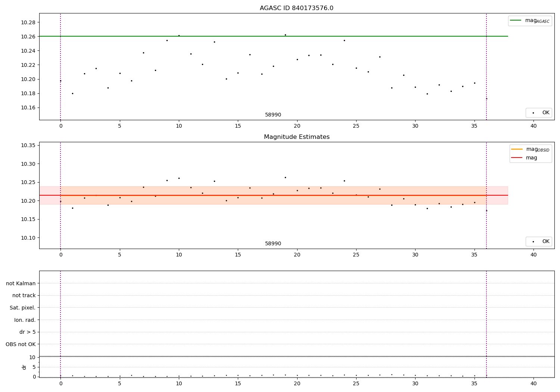Image resolution: width=560 pixels, height=392 pixels.
Task: Click the '58990' label in Magnitude Estimates plot
Action: click(273, 244)
